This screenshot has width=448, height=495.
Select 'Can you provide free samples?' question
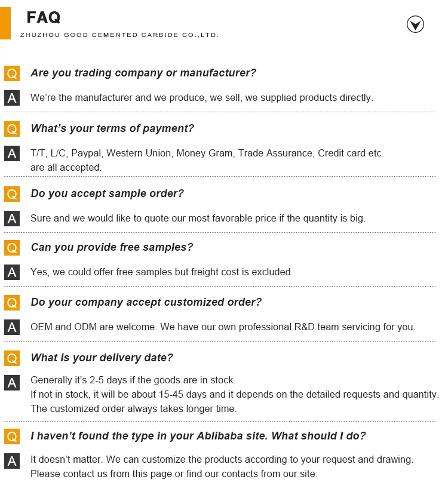112,247
